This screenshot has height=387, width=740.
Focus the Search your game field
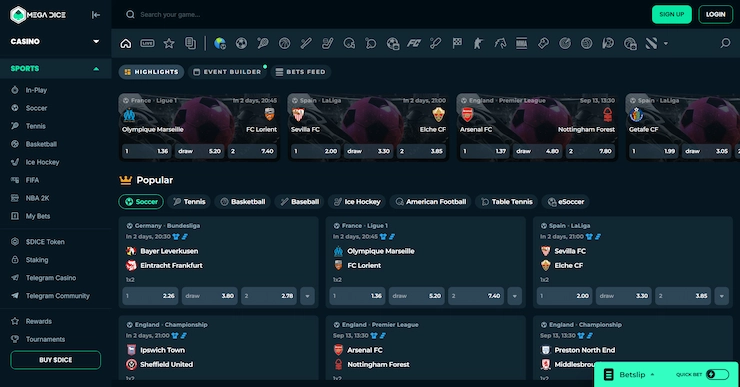point(170,15)
